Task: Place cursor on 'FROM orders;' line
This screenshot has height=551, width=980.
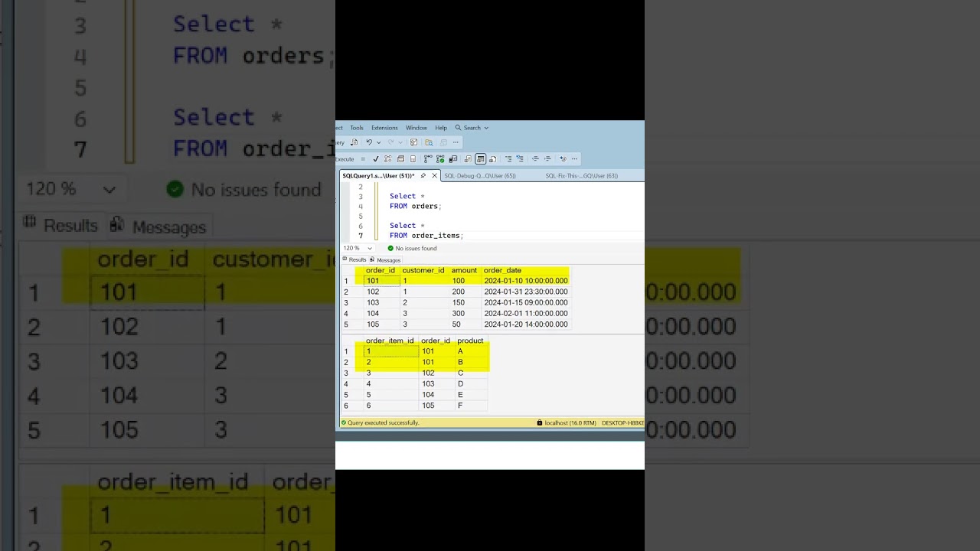Action: (x=416, y=207)
